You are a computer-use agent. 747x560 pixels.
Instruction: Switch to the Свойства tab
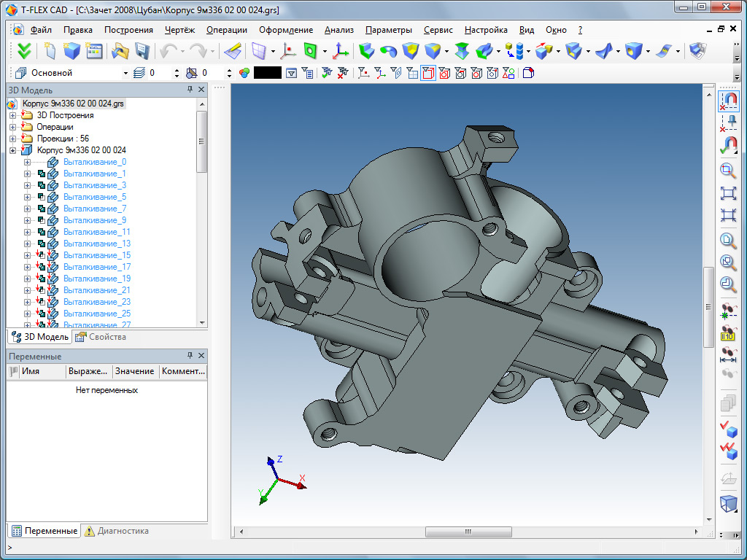point(101,337)
